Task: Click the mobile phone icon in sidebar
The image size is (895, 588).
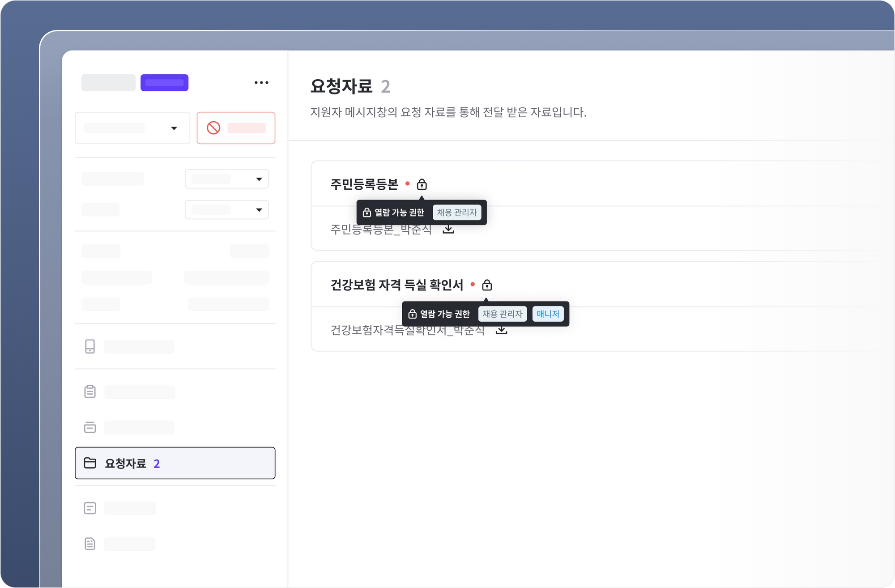Action: (x=90, y=346)
